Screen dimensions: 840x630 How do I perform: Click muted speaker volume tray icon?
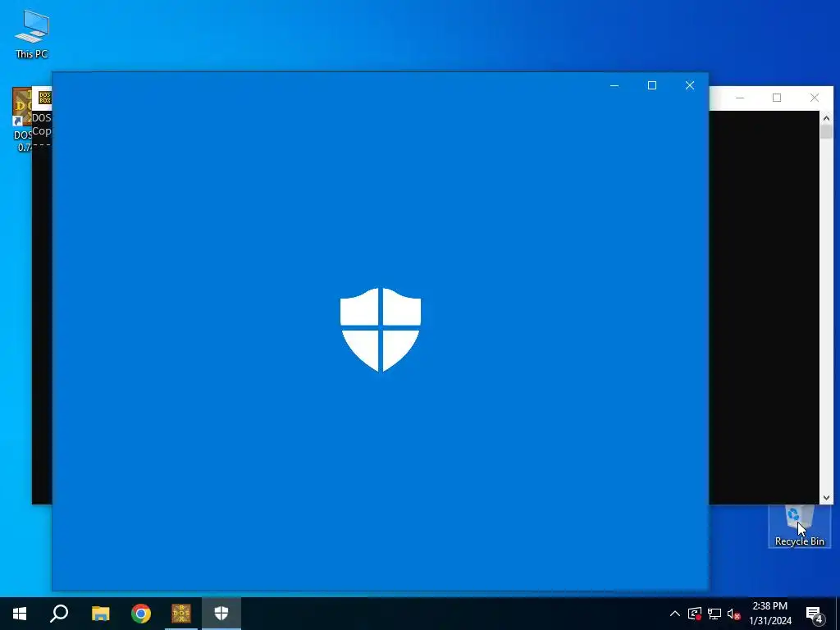(734, 614)
